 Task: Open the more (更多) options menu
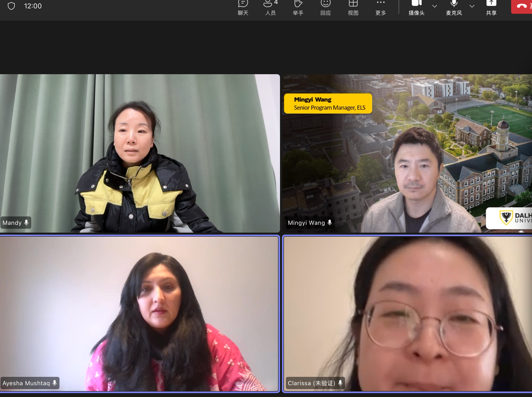[381, 7]
